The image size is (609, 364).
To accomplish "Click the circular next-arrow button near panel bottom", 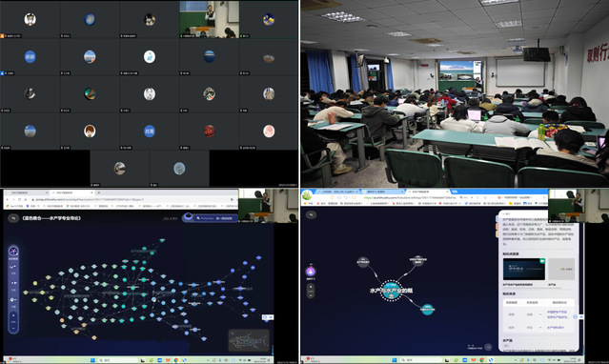I will (x=488, y=347).
